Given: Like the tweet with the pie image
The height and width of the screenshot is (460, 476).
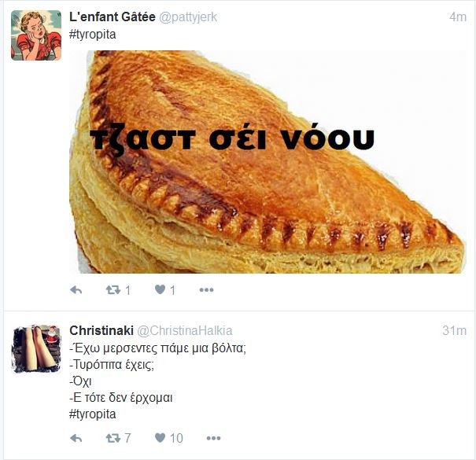Looking at the screenshot, I should tap(160, 290).
